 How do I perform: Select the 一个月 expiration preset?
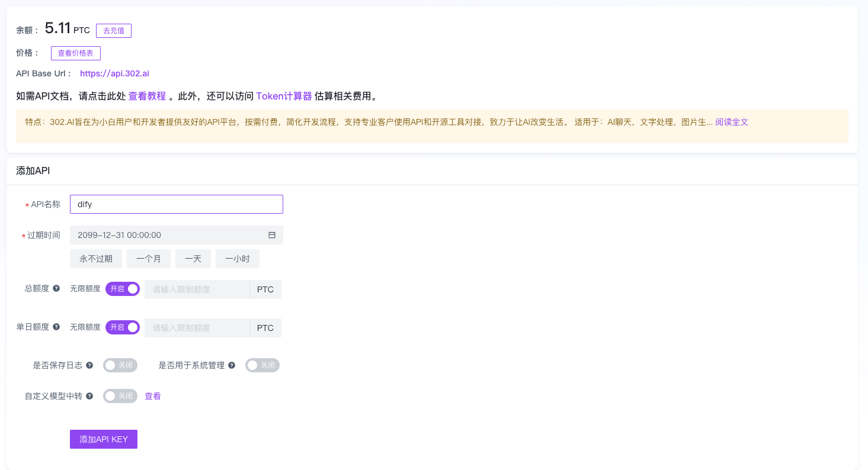tap(149, 259)
